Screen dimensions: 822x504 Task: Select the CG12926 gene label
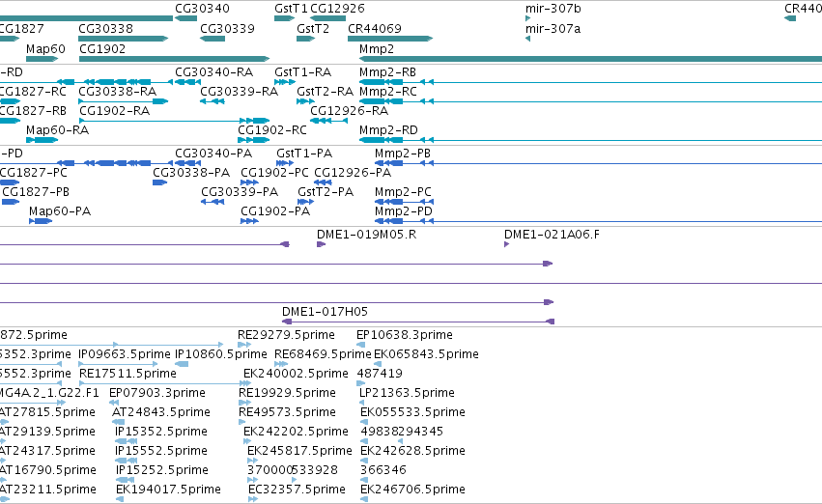click(x=337, y=9)
